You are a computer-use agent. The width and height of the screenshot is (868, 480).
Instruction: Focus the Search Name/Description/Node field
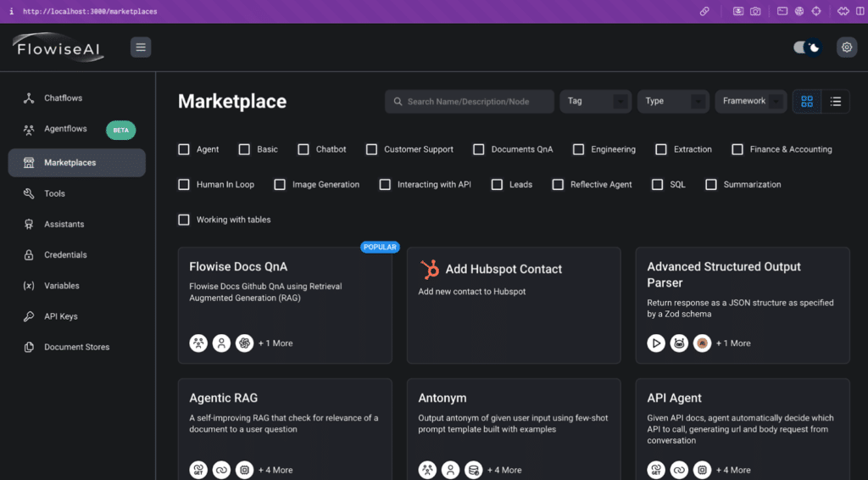[x=470, y=101]
